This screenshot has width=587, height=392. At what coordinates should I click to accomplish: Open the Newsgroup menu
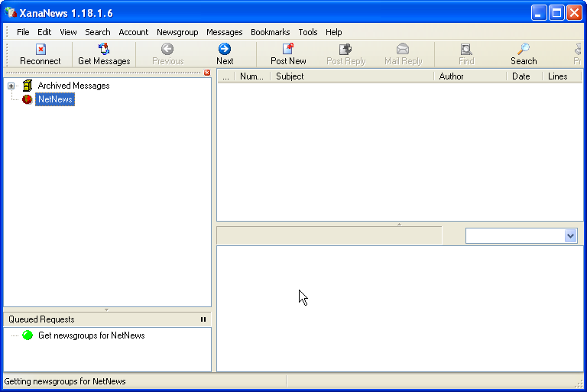[x=177, y=32]
